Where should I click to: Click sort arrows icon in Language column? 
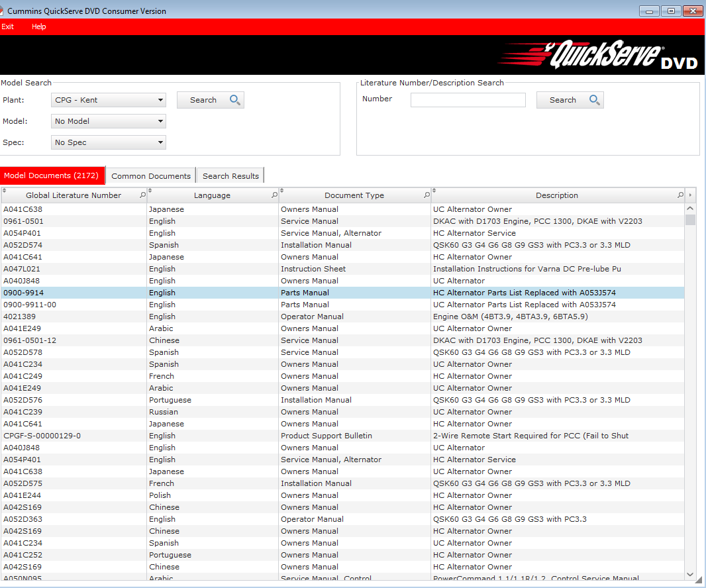click(x=150, y=191)
